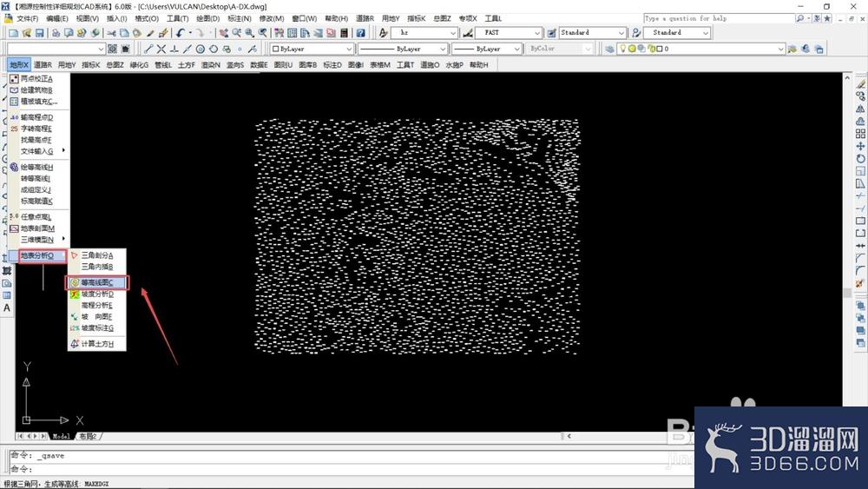Screen dimensions: 868x489
Task: Open the text style dropdown showing hz
Action: click(x=425, y=33)
